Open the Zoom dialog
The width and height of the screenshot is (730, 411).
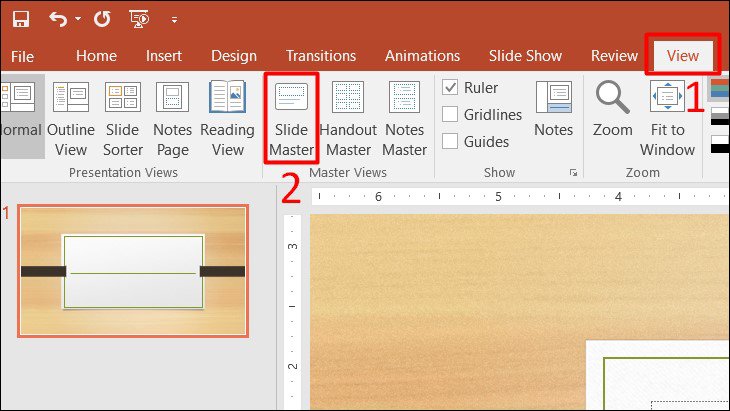(x=613, y=109)
